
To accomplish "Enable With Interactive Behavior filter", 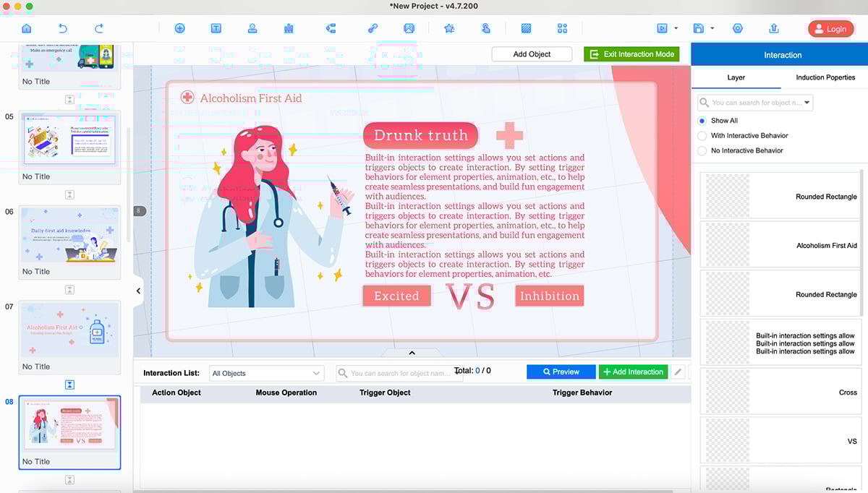I will 702,135.
